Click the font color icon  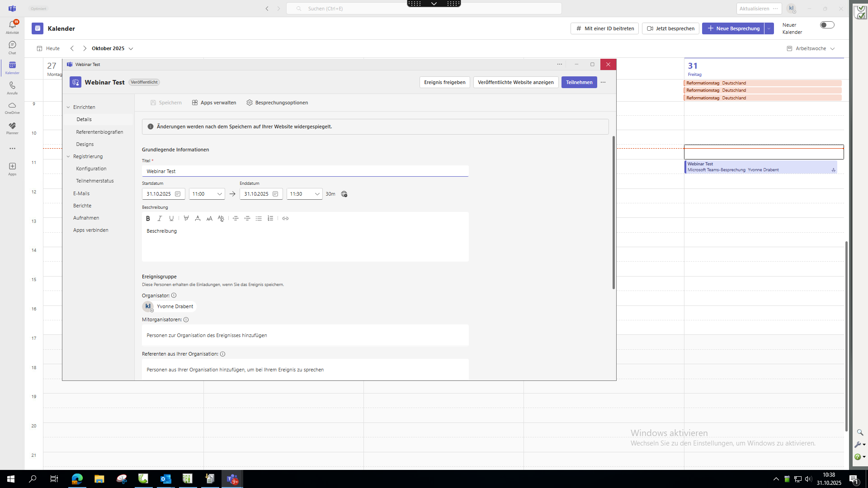[x=198, y=218]
